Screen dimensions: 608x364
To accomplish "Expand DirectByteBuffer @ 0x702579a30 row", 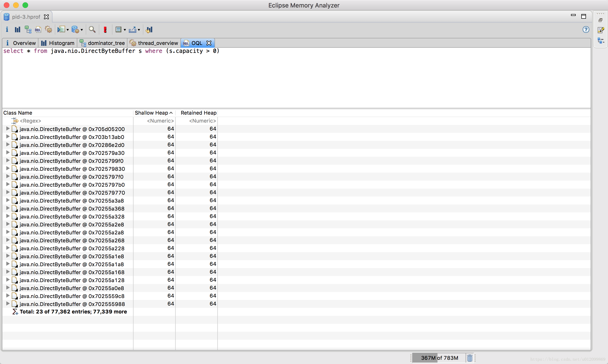I will [x=8, y=153].
